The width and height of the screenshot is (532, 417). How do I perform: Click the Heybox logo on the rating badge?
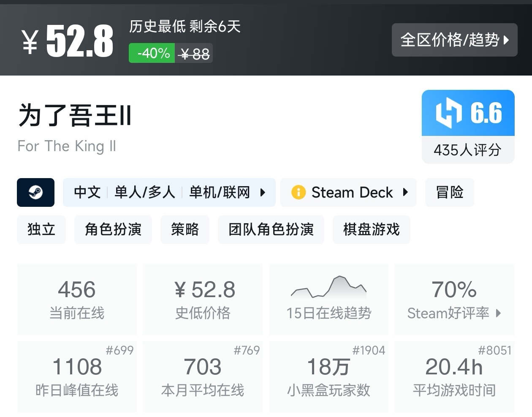(x=449, y=113)
